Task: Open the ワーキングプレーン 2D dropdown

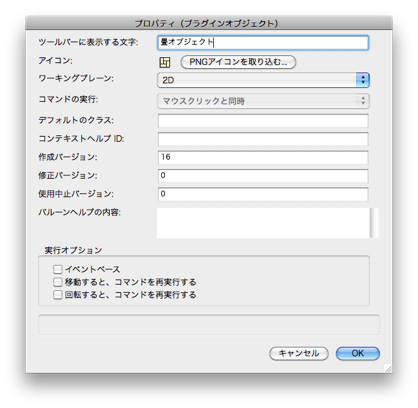Action: click(263, 80)
